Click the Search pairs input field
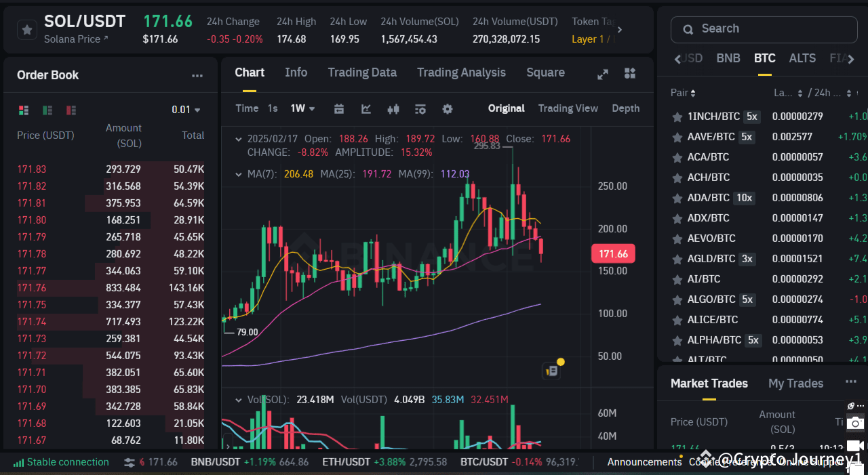This screenshot has width=868, height=475. point(764,29)
